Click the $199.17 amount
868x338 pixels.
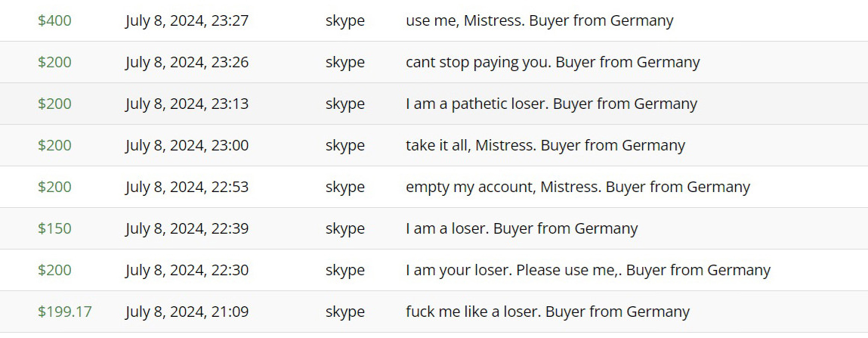click(x=65, y=312)
